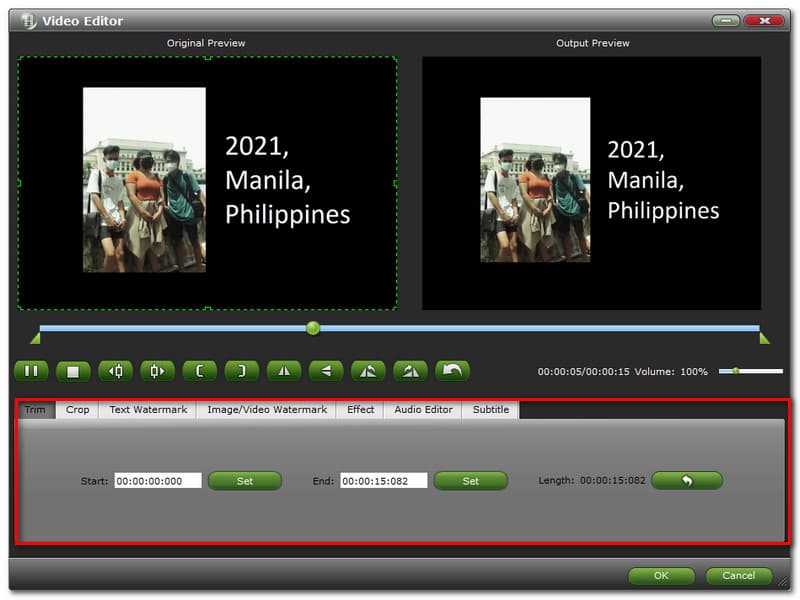This screenshot has height=600, width=800.
Task: Switch to the Crop tab
Action: 77,410
